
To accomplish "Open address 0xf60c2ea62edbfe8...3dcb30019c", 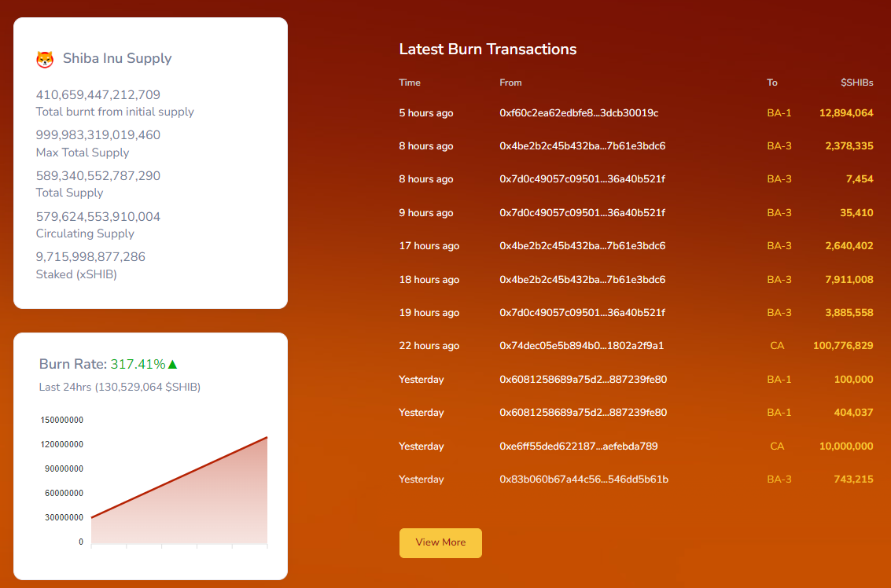I will pos(579,113).
